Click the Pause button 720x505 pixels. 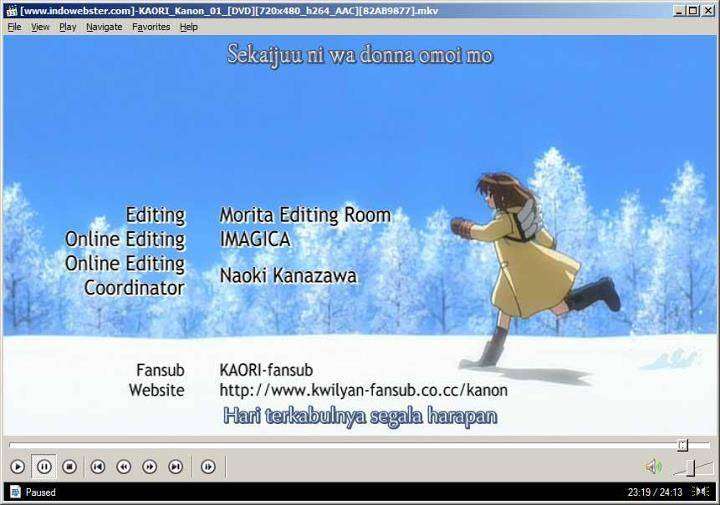click(x=44, y=466)
